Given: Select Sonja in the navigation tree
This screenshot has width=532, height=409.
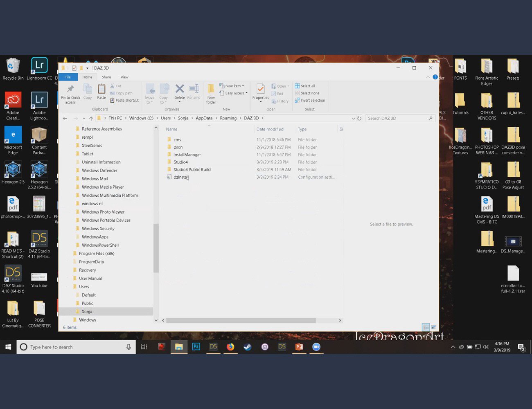Looking at the screenshot, I should click(87, 312).
